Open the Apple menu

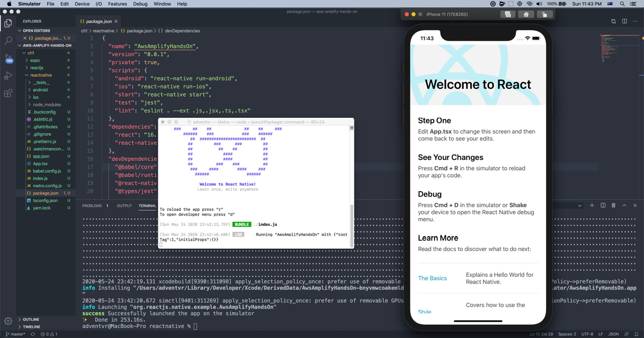(x=9, y=4)
